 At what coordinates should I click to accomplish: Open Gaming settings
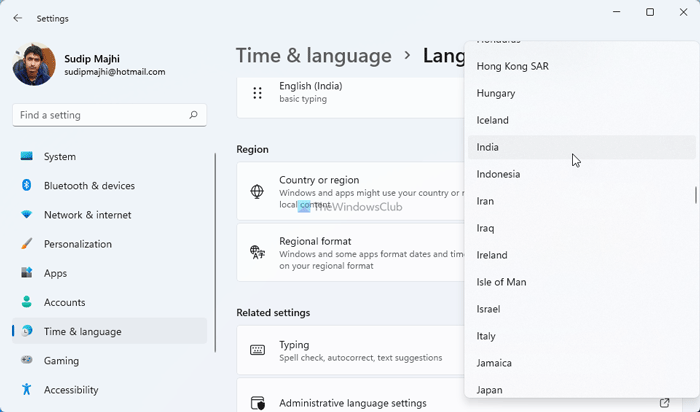(61, 361)
